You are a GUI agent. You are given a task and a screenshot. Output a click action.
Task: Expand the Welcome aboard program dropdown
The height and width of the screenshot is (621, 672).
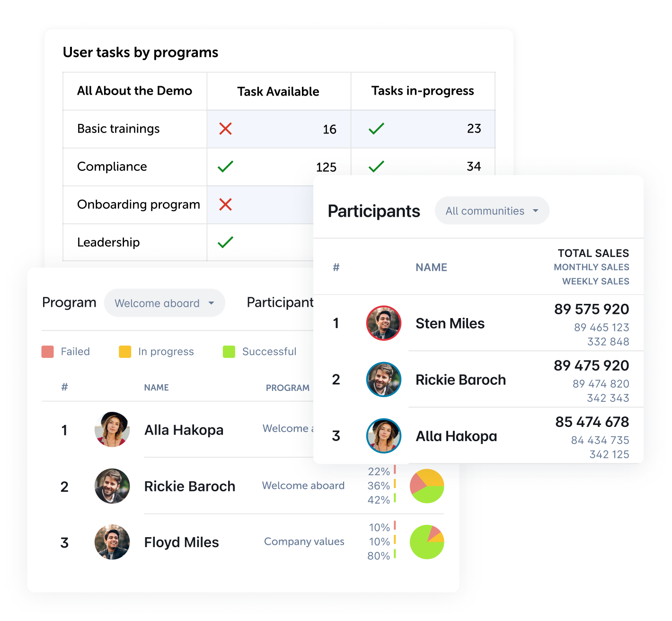coord(164,303)
